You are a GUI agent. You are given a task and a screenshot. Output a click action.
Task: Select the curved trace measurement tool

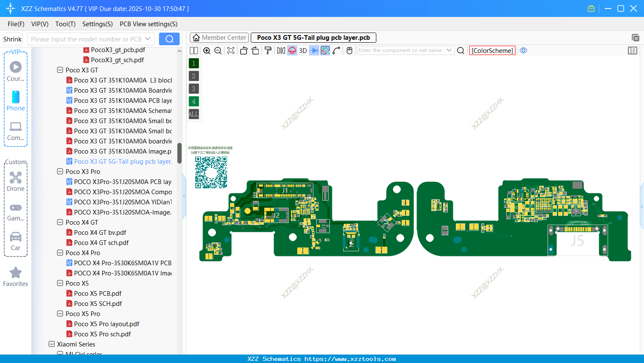(336, 50)
